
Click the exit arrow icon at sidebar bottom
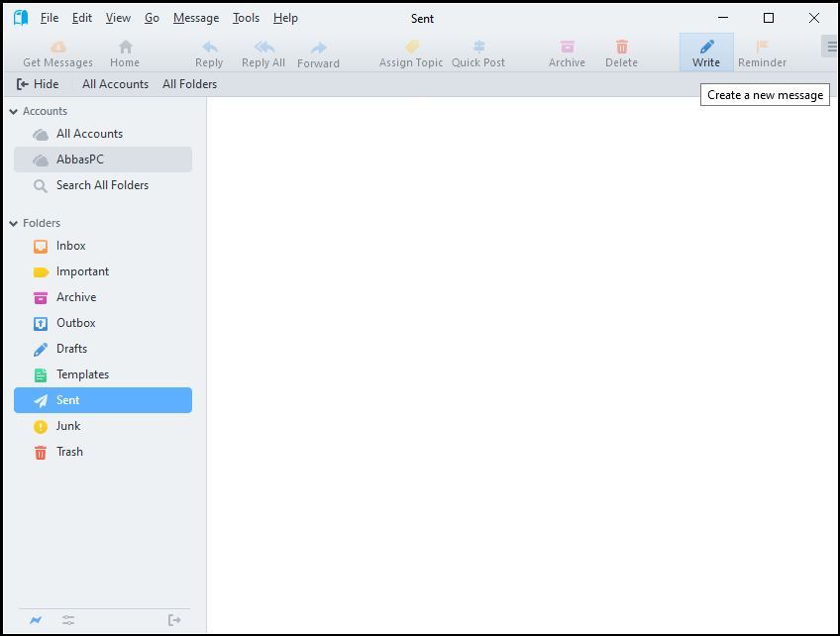click(174, 620)
